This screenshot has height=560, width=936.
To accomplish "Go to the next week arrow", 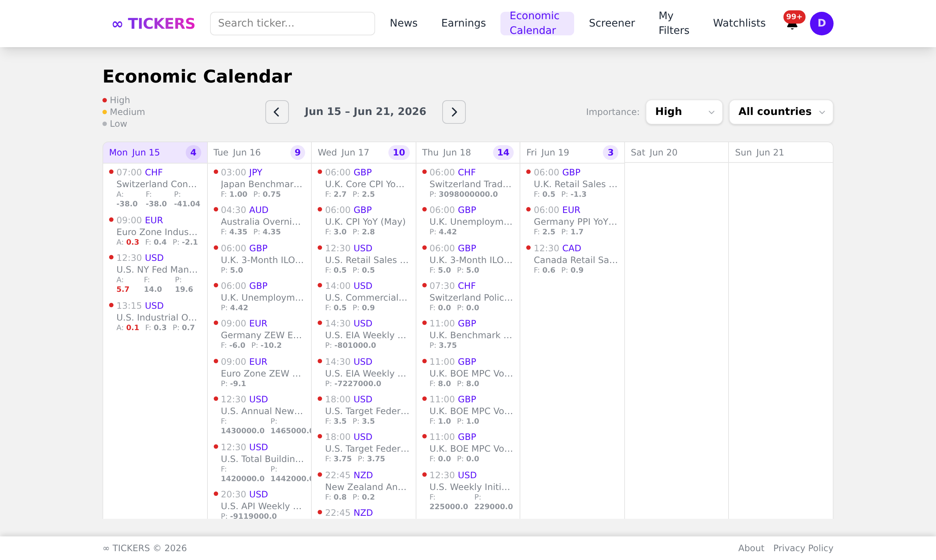I will pyautogui.click(x=454, y=112).
